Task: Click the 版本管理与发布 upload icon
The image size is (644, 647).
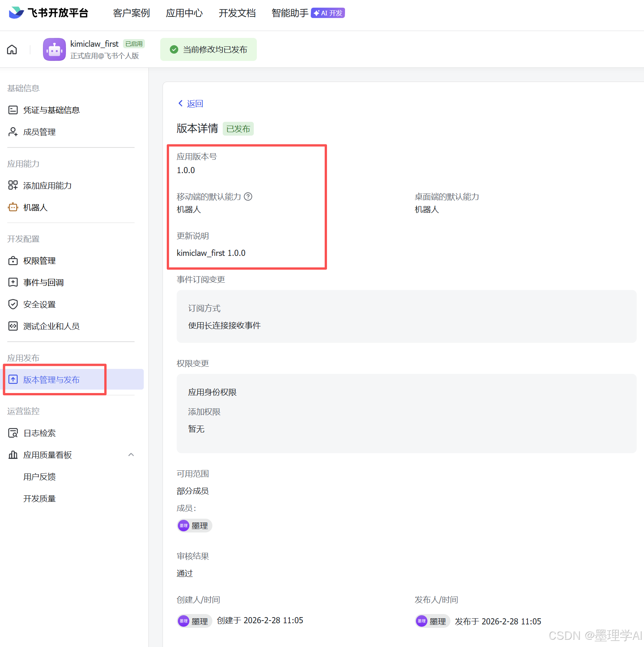Action: (13, 379)
